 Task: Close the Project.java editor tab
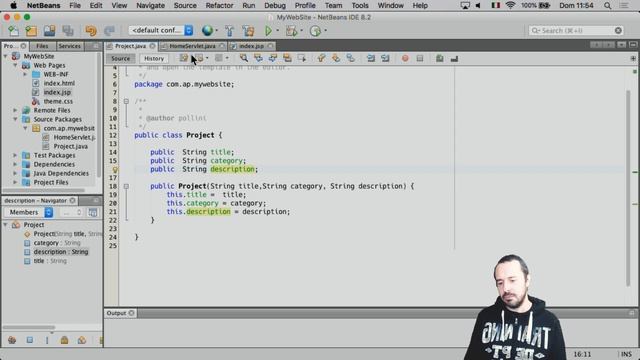(x=152, y=46)
